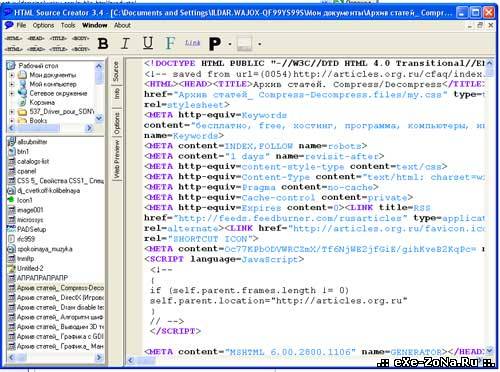Apply bold formatting with the B button

tap(103, 43)
